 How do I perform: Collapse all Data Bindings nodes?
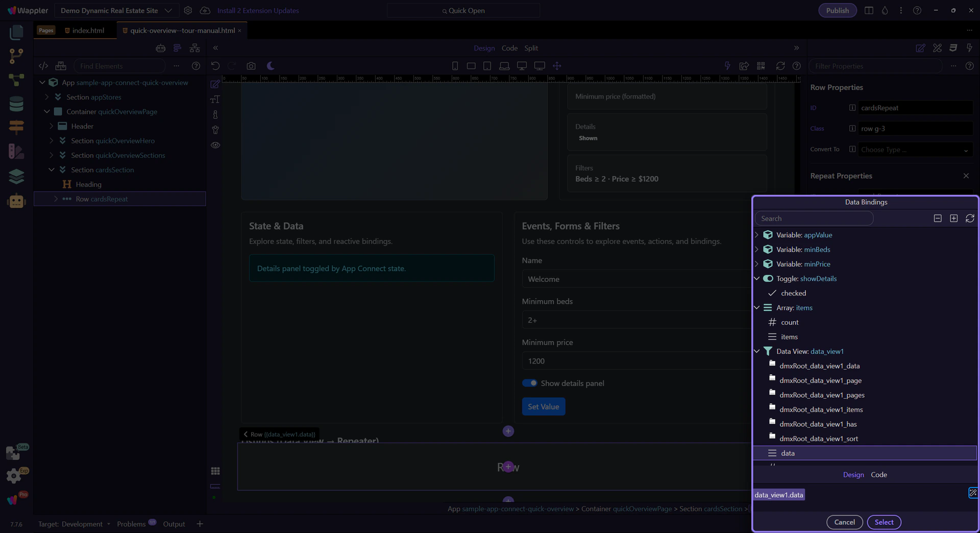click(x=938, y=219)
